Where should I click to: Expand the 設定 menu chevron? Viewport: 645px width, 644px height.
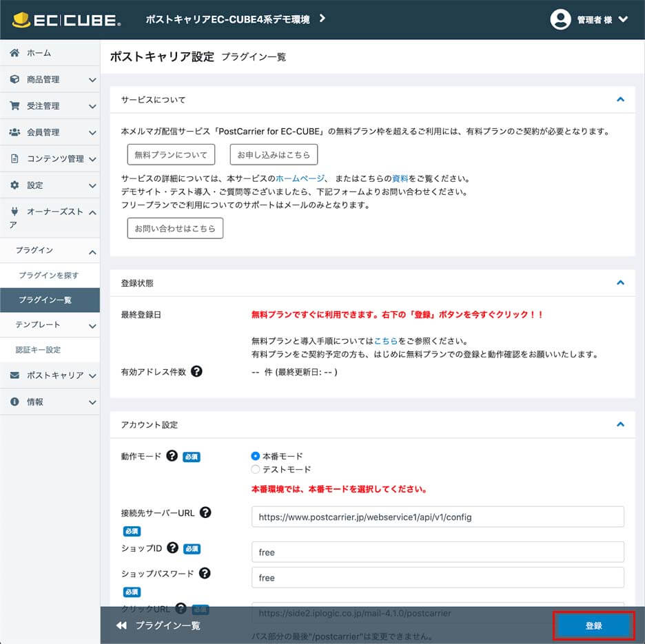[92, 185]
